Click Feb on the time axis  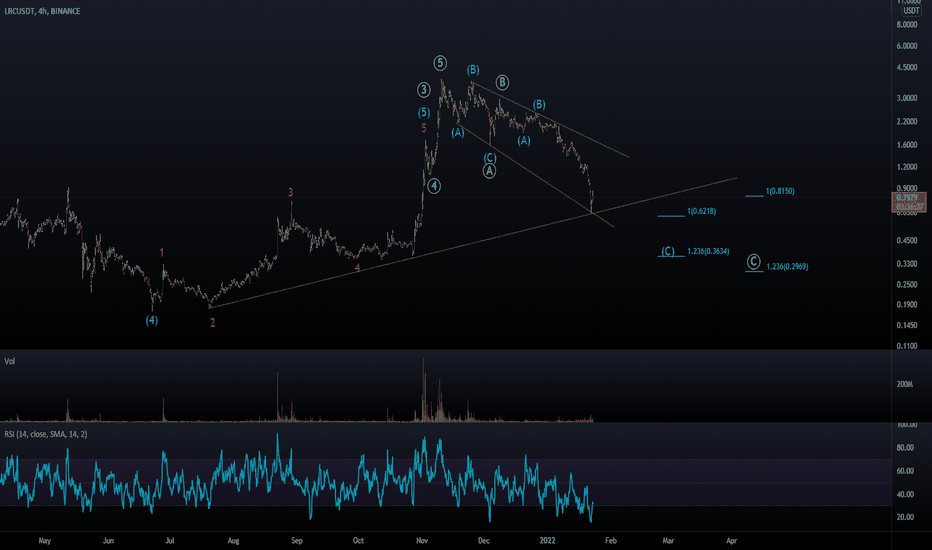610,541
